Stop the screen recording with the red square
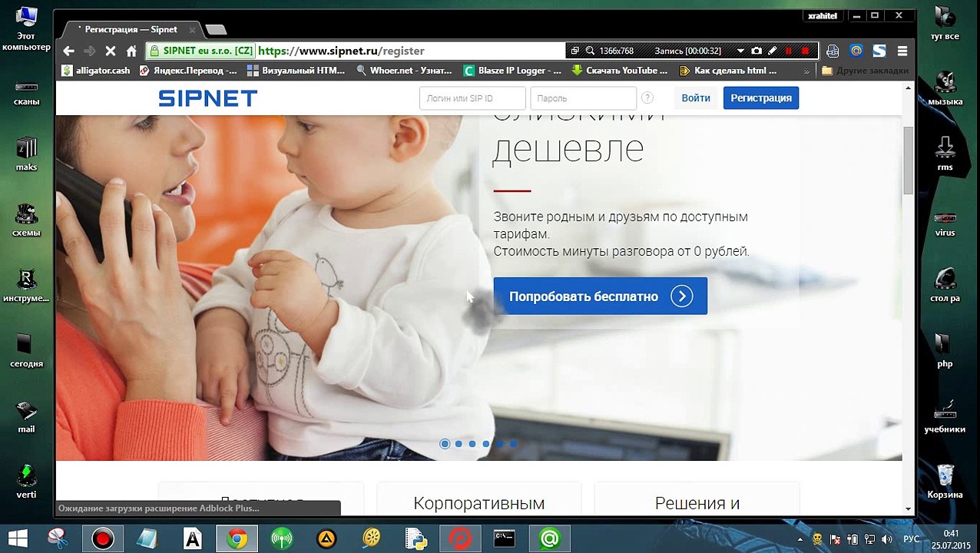Screen dimensions: 980x553 click(x=805, y=51)
